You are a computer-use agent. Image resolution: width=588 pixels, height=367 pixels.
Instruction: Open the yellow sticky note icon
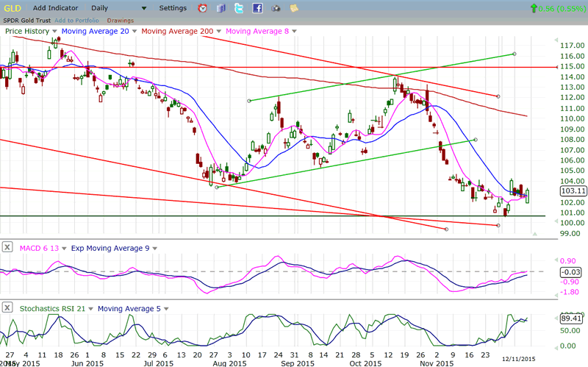[293, 8]
